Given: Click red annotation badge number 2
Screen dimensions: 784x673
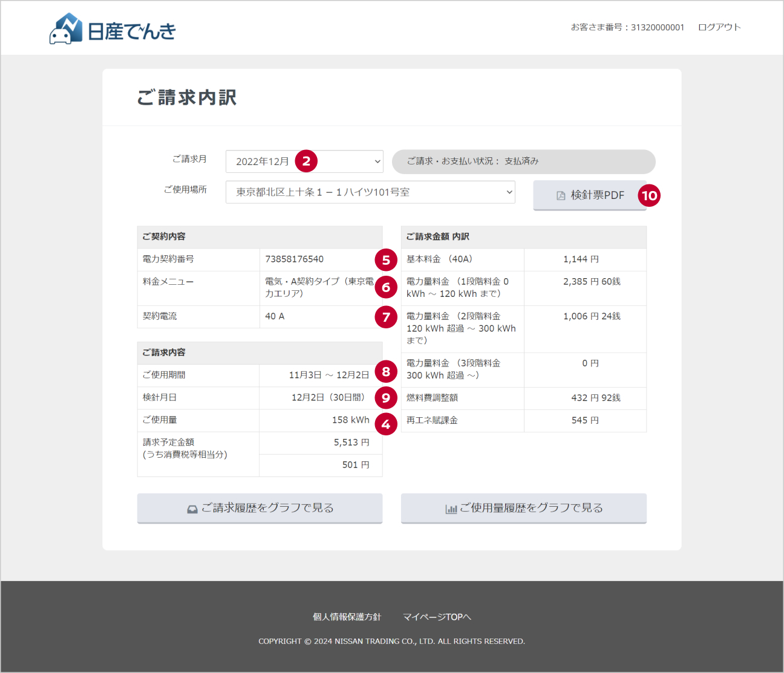Looking at the screenshot, I should pyautogui.click(x=306, y=161).
